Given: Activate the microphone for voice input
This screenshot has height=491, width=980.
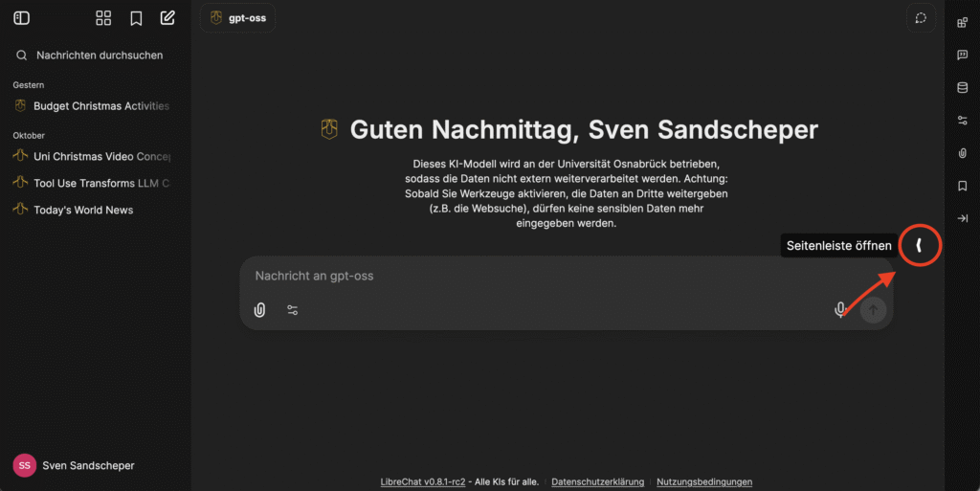Looking at the screenshot, I should pos(840,309).
